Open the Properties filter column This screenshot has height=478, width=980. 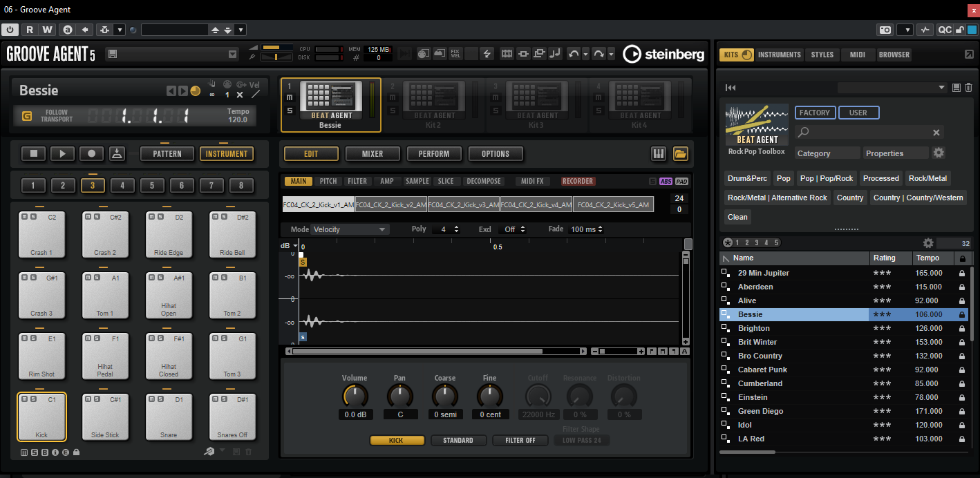[x=896, y=153]
